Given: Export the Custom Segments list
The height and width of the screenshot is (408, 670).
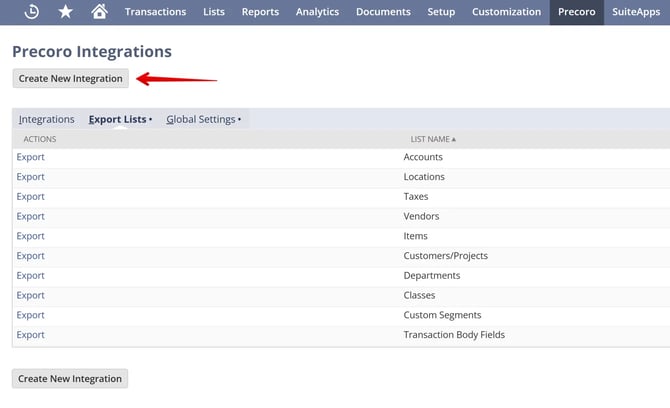Looking at the screenshot, I should click(31, 315).
